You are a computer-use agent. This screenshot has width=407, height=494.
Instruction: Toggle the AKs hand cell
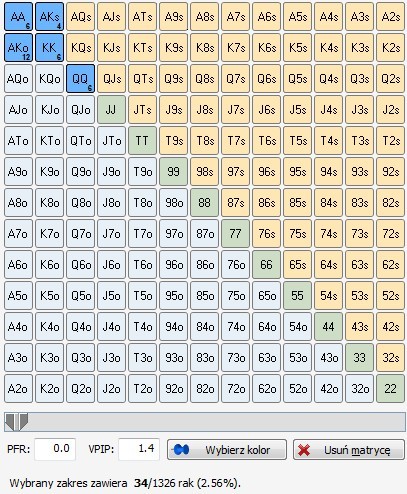point(49,17)
